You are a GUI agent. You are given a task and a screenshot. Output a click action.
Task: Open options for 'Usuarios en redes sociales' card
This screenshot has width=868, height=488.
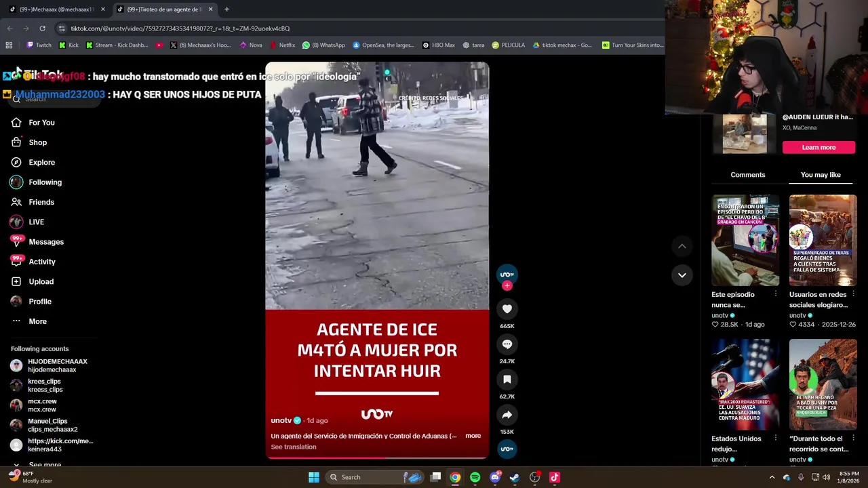tap(853, 294)
